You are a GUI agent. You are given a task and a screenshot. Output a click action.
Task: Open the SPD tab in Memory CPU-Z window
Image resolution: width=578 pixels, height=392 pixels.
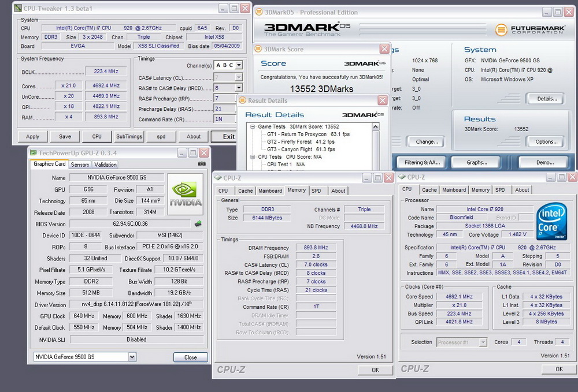tap(316, 191)
